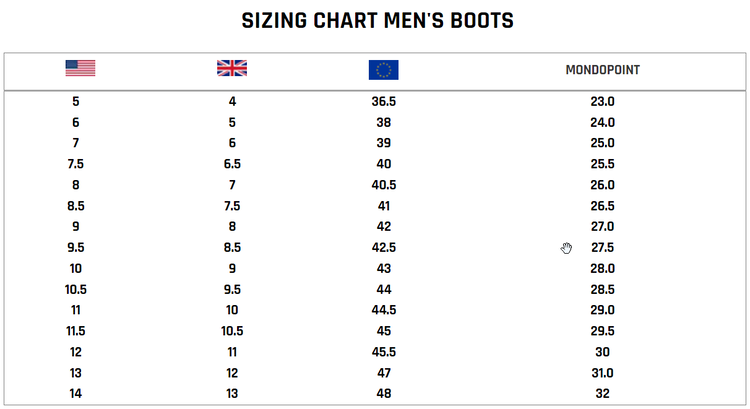Click UK size 13 cell
Viewport: 750px width, 409px height.
[x=232, y=394]
